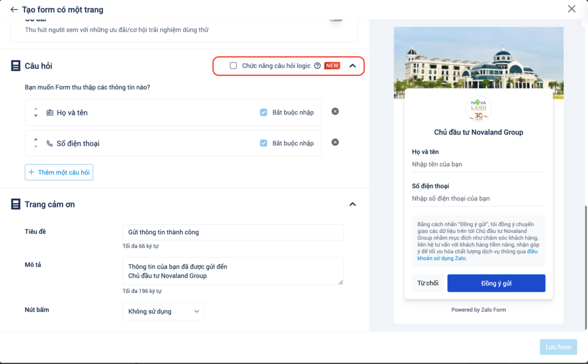Screen dimensions: 588x364
Task: Click the 'Câu hỏi' section list icon
Action: [16, 65]
